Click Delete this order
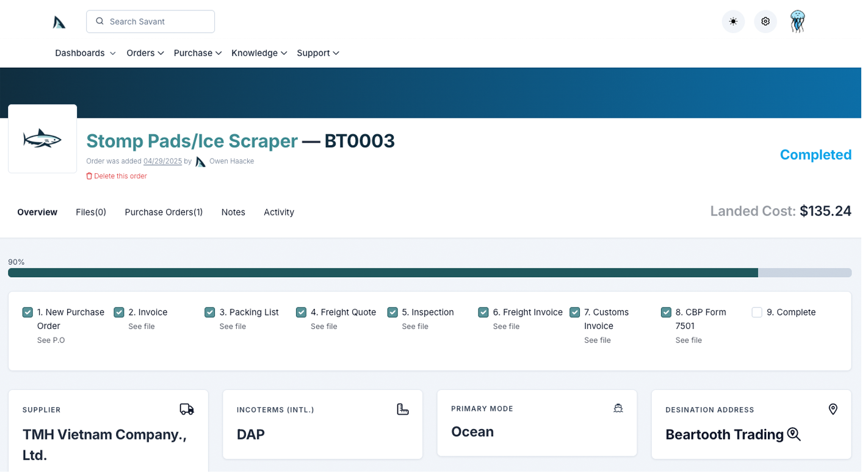Image resolution: width=868 pixels, height=476 pixels. point(117,176)
